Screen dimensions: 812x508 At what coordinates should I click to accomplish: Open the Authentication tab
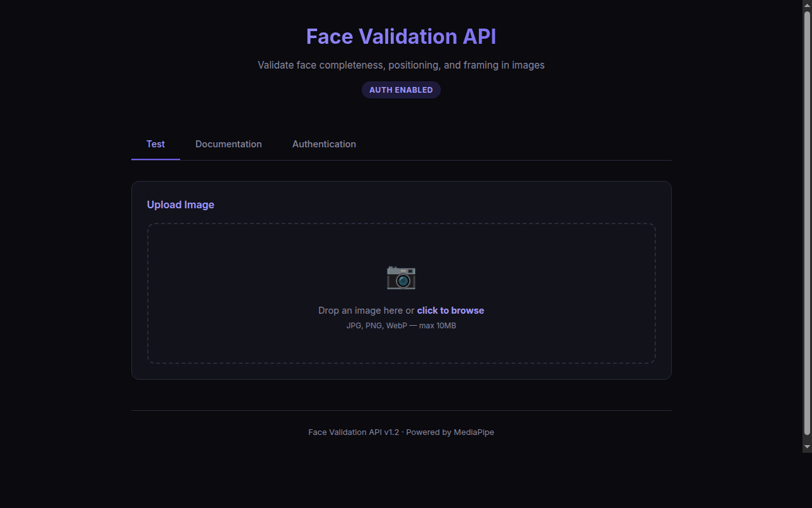click(x=324, y=144)
